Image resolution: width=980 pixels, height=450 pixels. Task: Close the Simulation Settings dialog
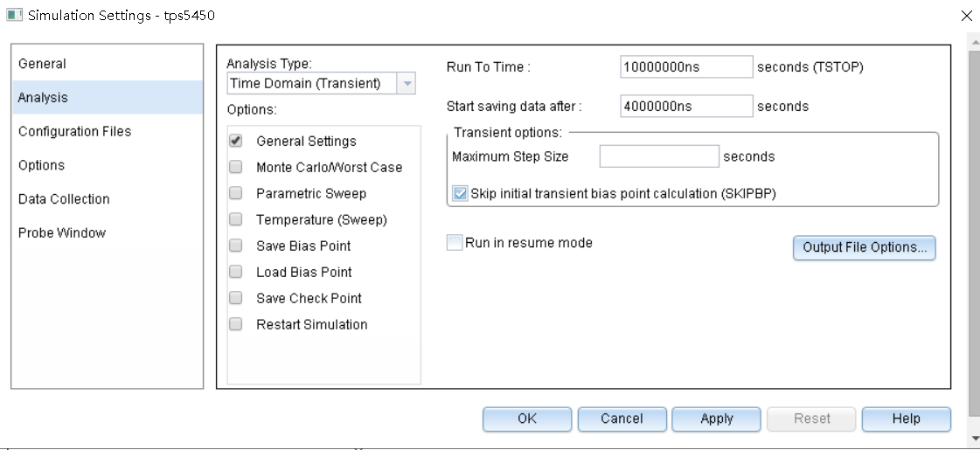(966, 16)
